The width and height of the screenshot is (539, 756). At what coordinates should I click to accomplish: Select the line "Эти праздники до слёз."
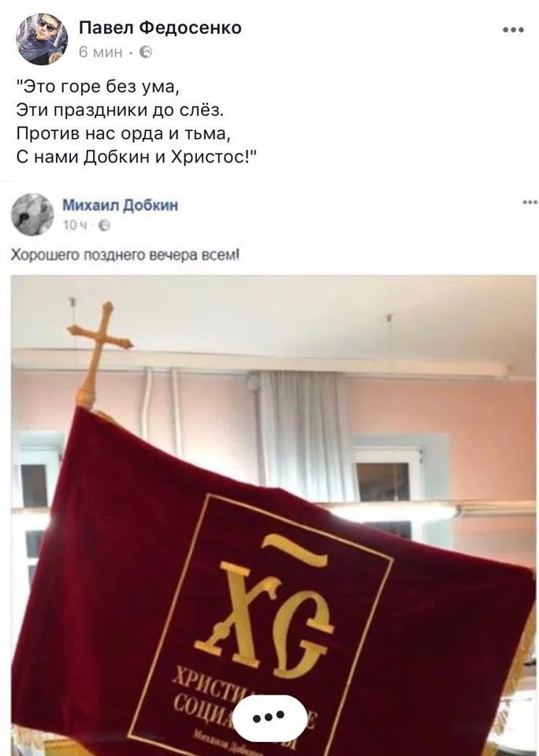point(120,110)
